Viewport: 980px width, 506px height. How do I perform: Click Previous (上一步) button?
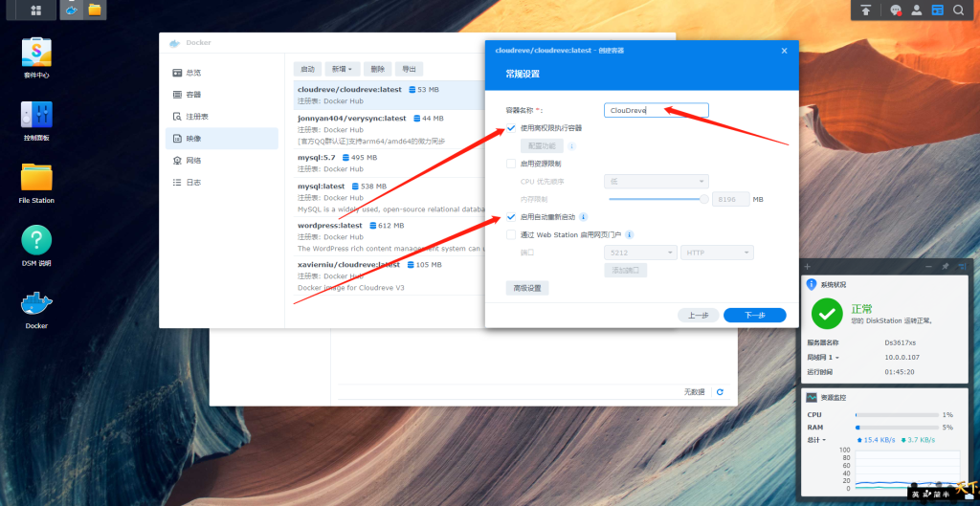coord(698,315)
